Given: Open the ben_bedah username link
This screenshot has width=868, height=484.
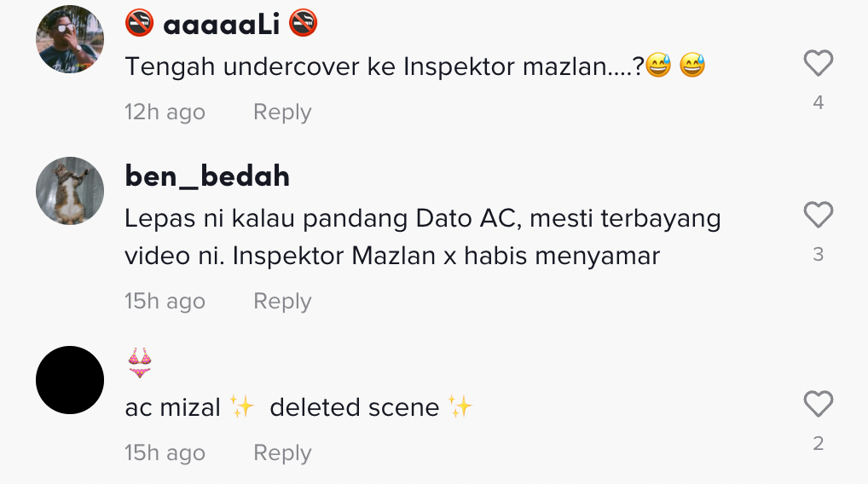Looking at the screenshot, I should (207, 176).
